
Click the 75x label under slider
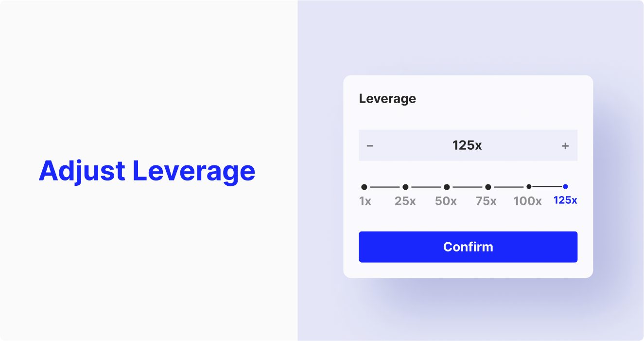[486, 201]
